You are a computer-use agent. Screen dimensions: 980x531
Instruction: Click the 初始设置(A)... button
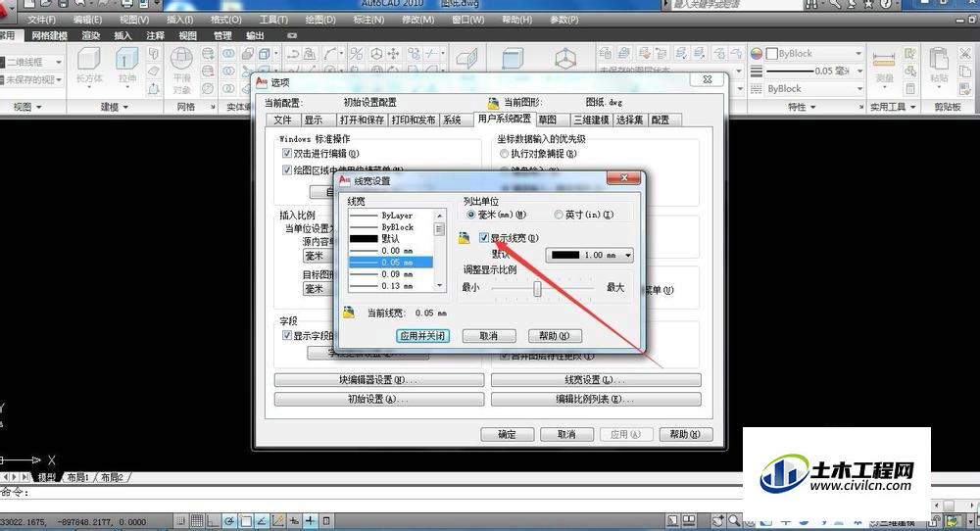[378, 399]
